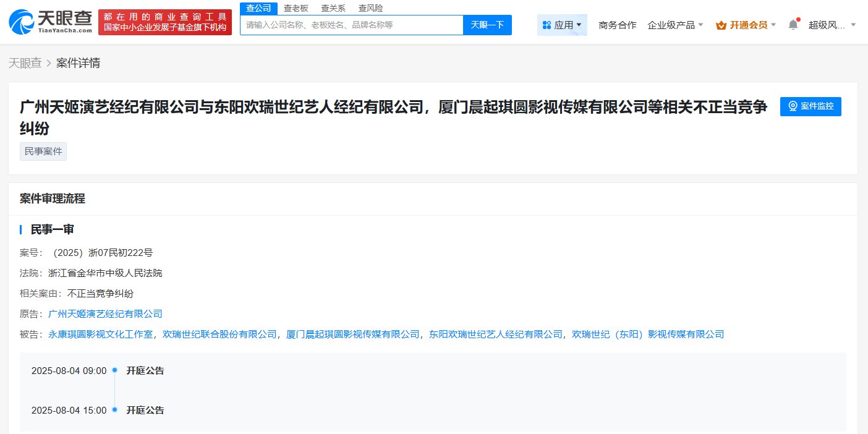
Task: Open the notification bell
Action: coord(793,25)
